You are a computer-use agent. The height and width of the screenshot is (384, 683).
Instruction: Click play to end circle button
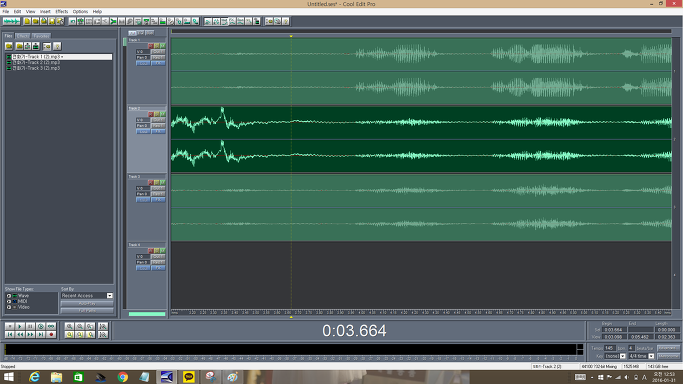[x=41, y=326]
